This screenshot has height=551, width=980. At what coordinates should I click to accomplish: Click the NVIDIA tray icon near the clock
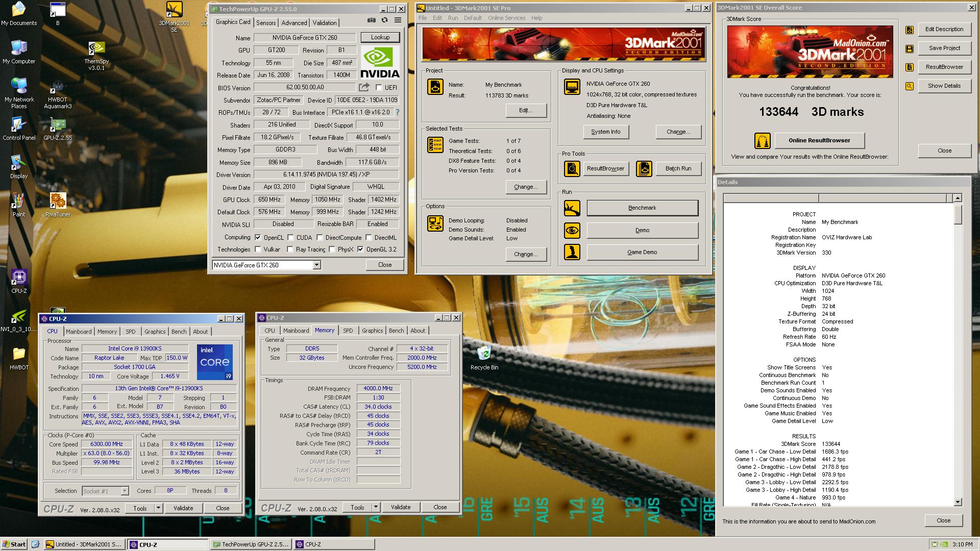(x=944, y=544)
